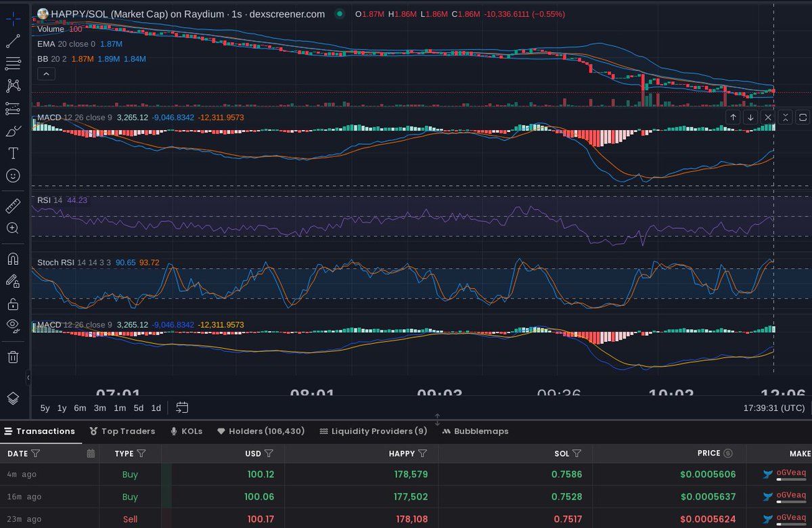Screen dimensions: 812x528
Task: Toggle PRICE currency dollar icon
Action: point(728,454)
